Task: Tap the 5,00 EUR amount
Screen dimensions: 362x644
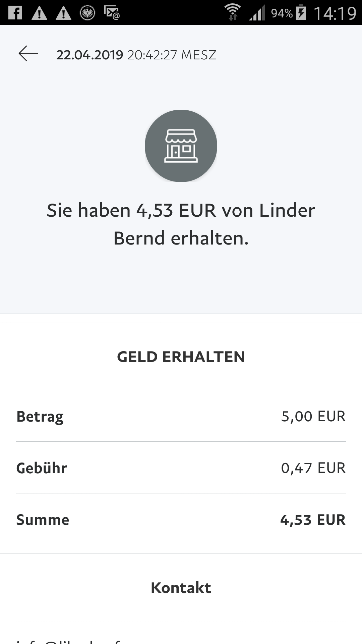Action: pyautogui.click(x=313, y=416)
